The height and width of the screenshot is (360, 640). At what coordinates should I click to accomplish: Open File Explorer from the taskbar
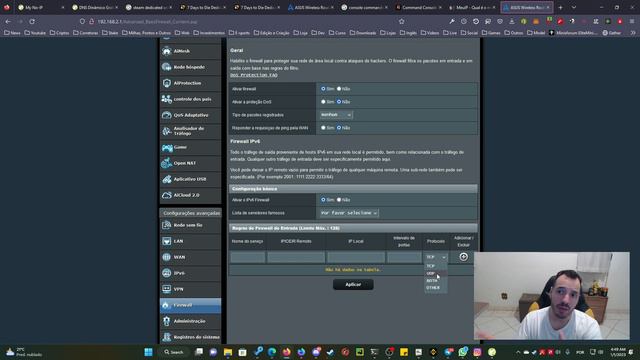[x=228, y=352]
